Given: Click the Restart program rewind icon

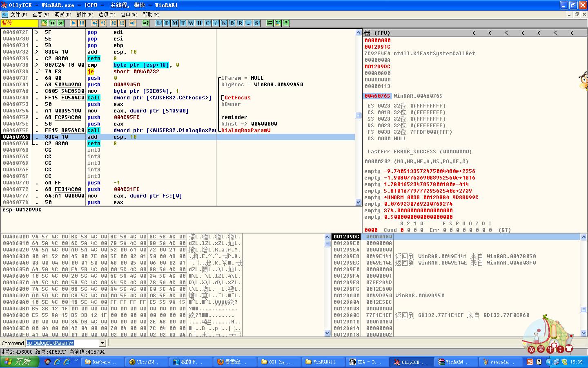Looking at the screenshot, I should tap(52, 23).
